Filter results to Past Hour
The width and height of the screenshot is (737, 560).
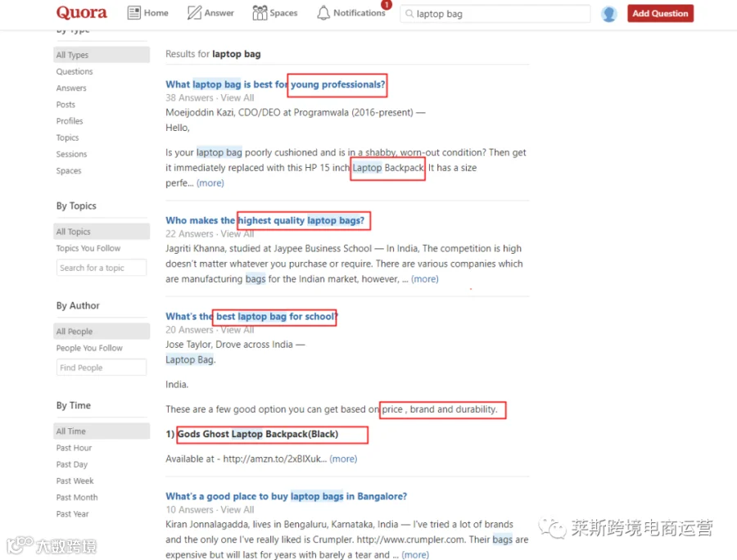(x=74, y=448)
